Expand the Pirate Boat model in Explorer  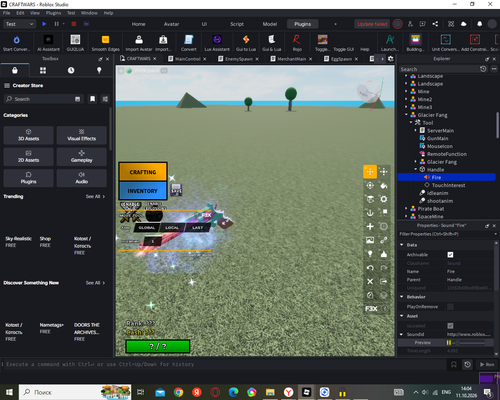[406, 208]
